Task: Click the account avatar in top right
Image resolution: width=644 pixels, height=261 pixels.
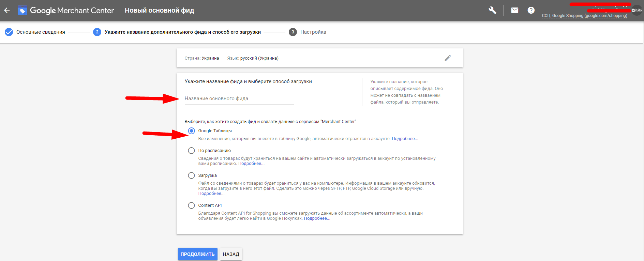Action: [x=636, y=10]
